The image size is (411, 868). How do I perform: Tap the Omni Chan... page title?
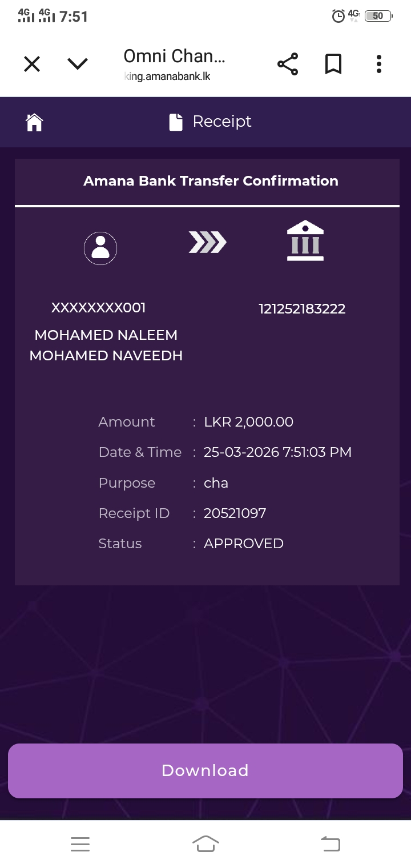(174, 56)
